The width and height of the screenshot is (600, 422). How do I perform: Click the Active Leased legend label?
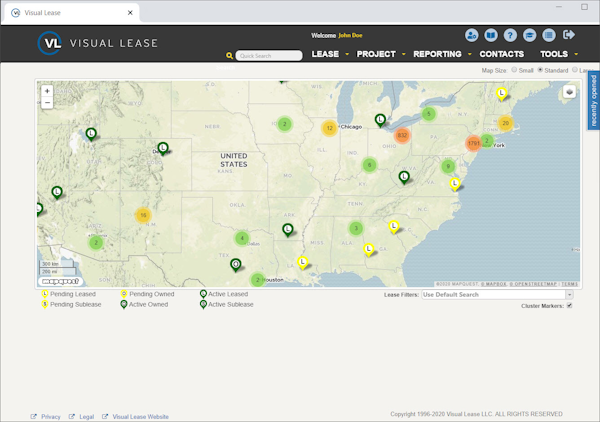click(228, 294)
